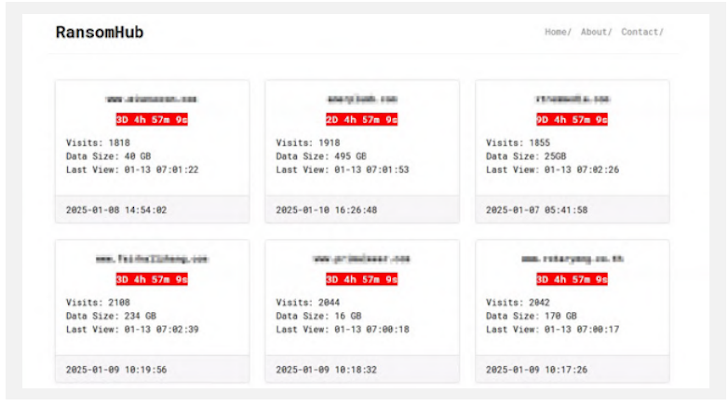
Task: Click the red 2D 4h 57m countdown badge
Action: coord(362,119)
